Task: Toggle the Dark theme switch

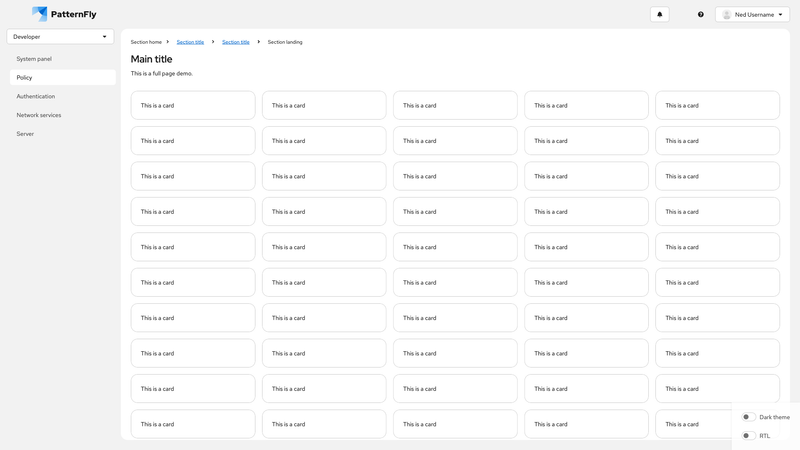Action: point(748,417)
